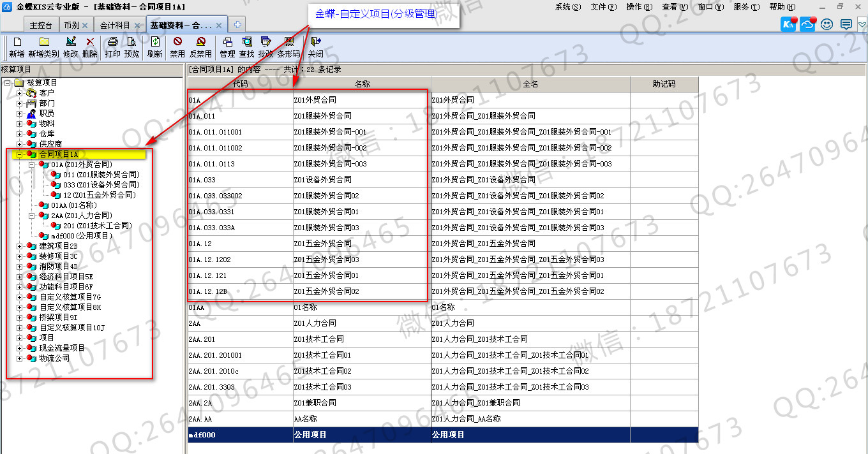Switch to the 主控台 tab
The width and height of the screenshot is (868, 454).
click(x=41, y=26)
